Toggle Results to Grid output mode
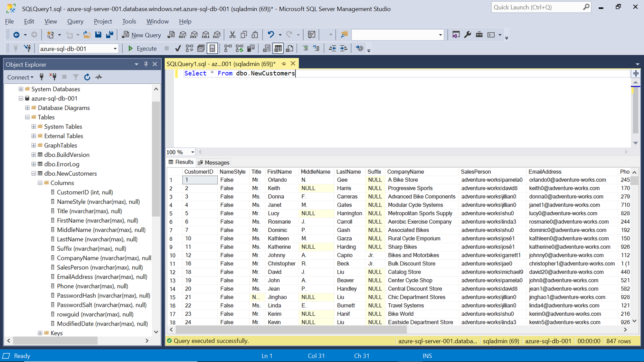The height and width of the screenshot is (362, 644). [278, 49]
